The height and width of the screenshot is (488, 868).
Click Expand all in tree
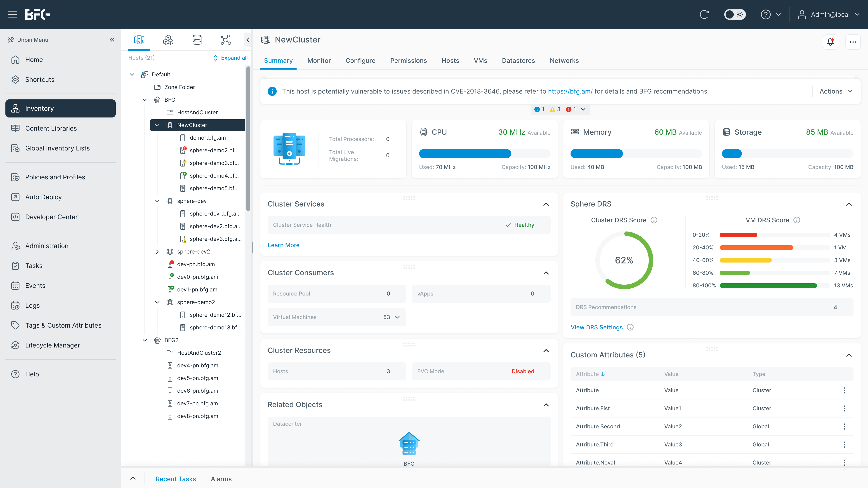(x=231, y=58)
